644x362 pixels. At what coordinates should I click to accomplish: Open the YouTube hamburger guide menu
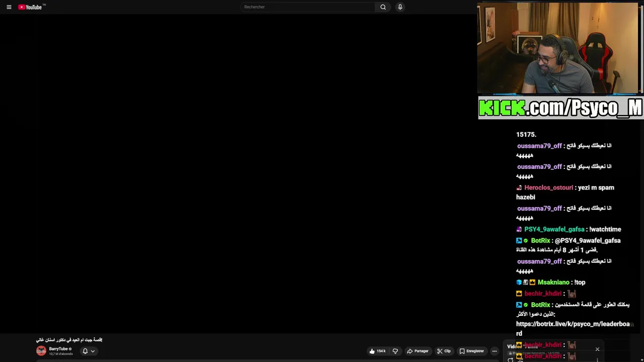9,7
